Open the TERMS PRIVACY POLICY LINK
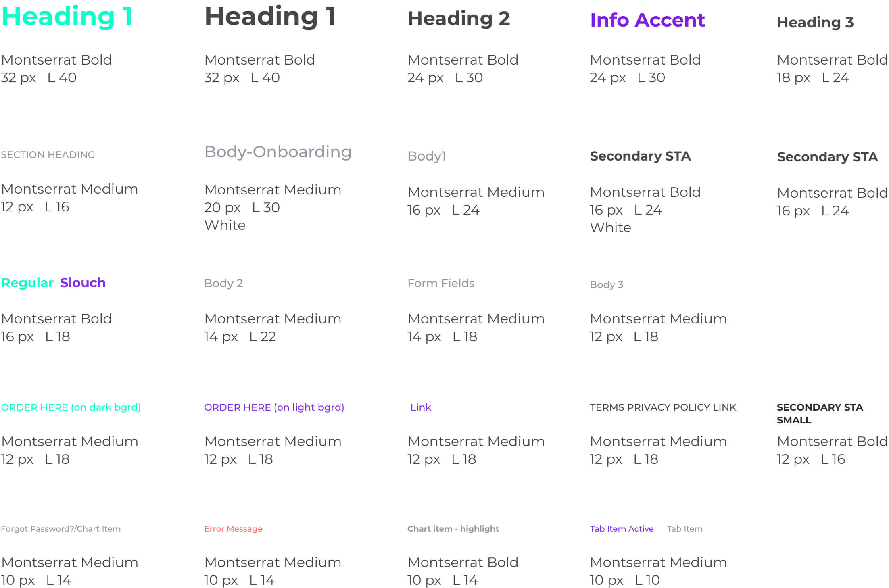The image size is (889, 588). 663,407
